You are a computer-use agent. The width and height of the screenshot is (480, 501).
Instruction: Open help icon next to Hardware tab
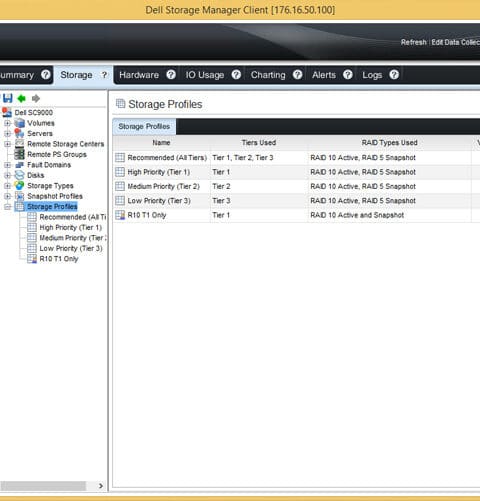(x=171, y=75)
